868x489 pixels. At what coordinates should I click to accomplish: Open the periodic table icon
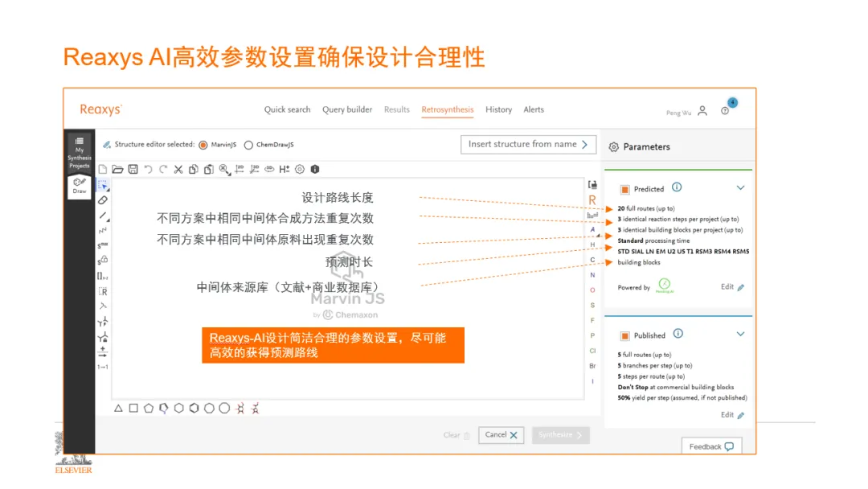click(x=592, y=215)
